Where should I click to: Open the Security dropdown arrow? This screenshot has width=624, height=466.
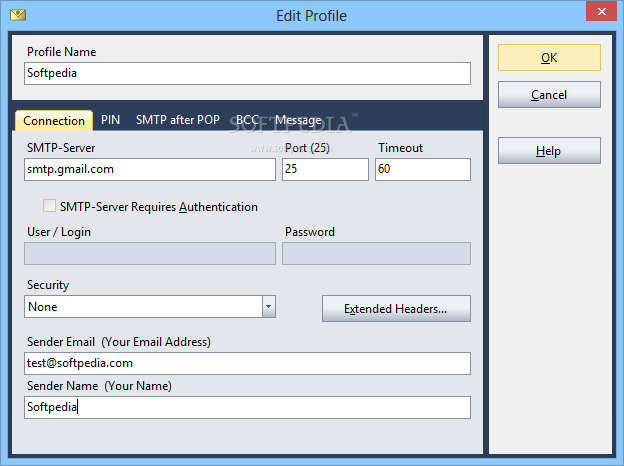click(x=269, y=306)
